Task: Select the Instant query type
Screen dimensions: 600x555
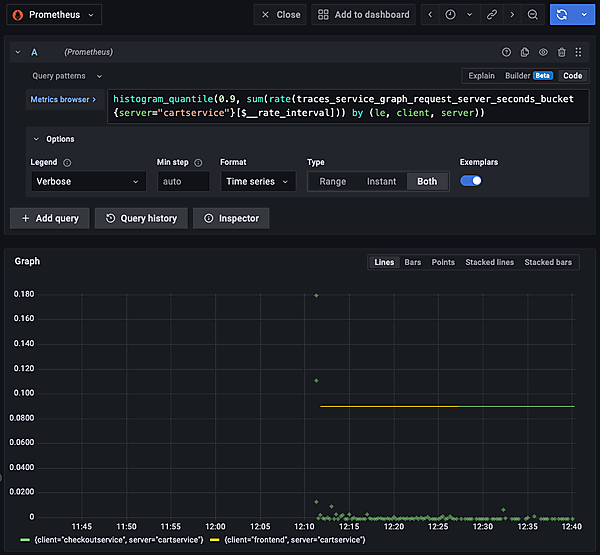Action: click(381, 181)
